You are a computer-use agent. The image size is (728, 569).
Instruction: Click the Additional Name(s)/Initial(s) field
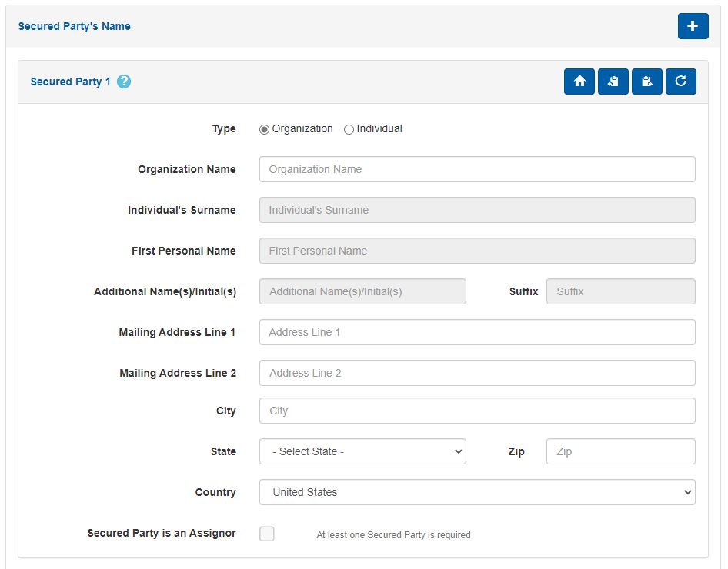362,291
